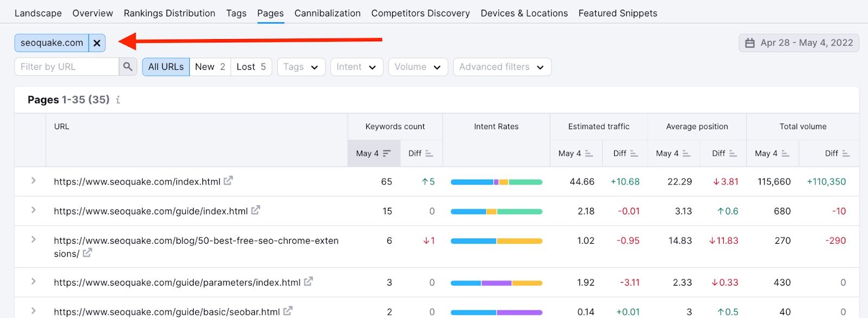The width and height of the screenshot is (868, 318).
Task: Open the Apr 28 - May 4 date picker
Action: [799, 43]
